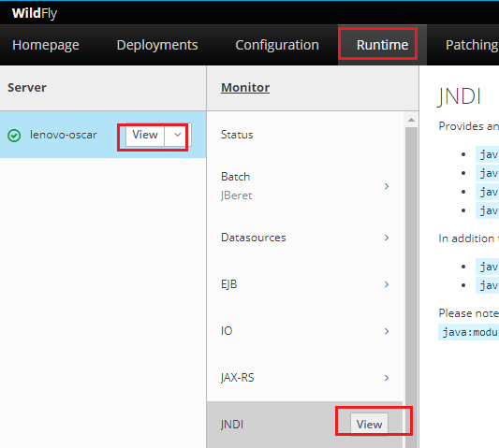Expand the JAX-RS chevron
The image size is (499, 448).
tap(387, 378)
